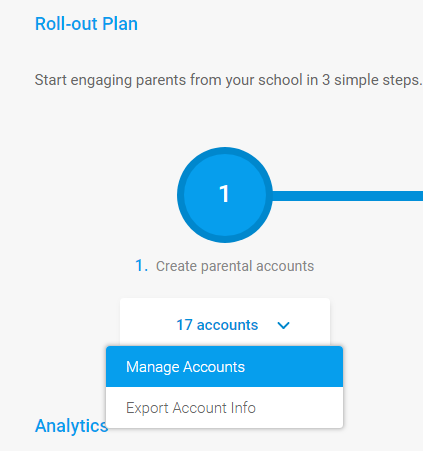
Task: Click the blue progress line after step 1
Action: click(348, 196)
